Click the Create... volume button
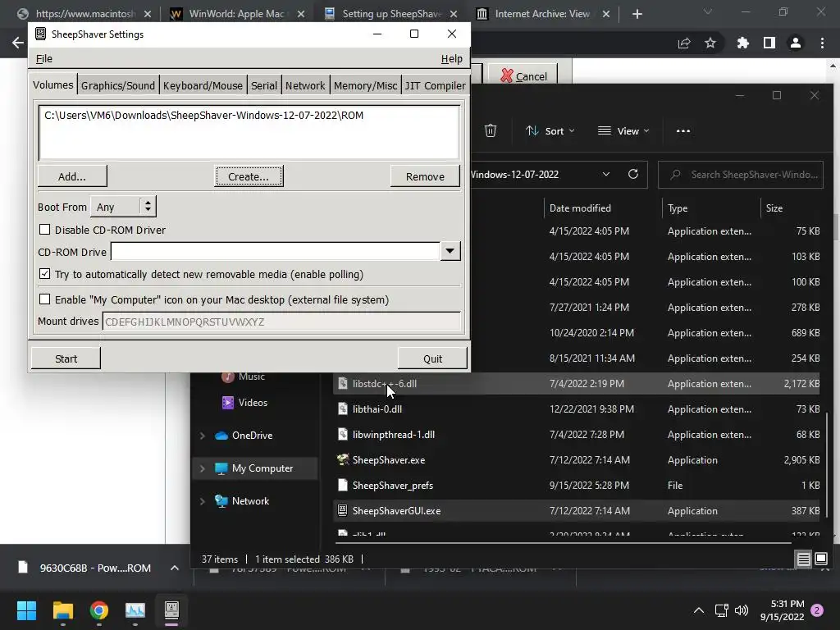 249,176
